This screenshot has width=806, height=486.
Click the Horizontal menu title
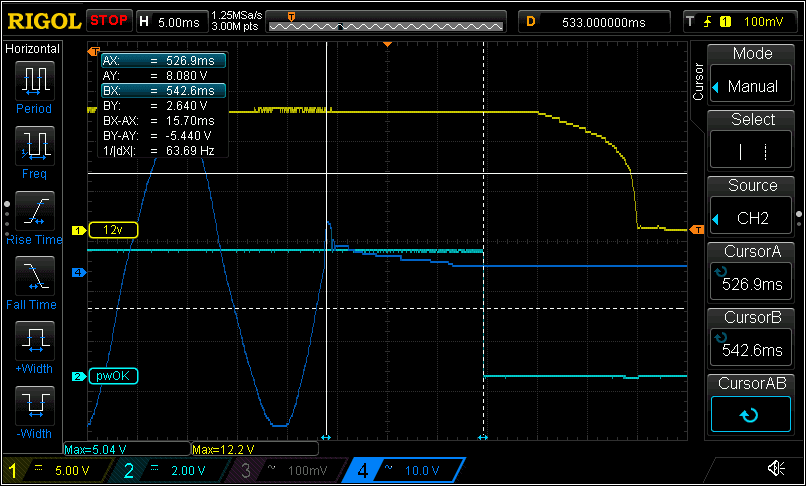32,49
